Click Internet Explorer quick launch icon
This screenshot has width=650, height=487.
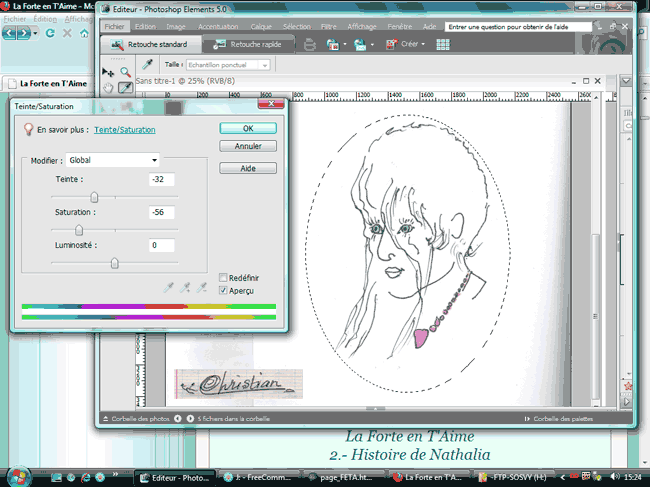tap(85, 477)
